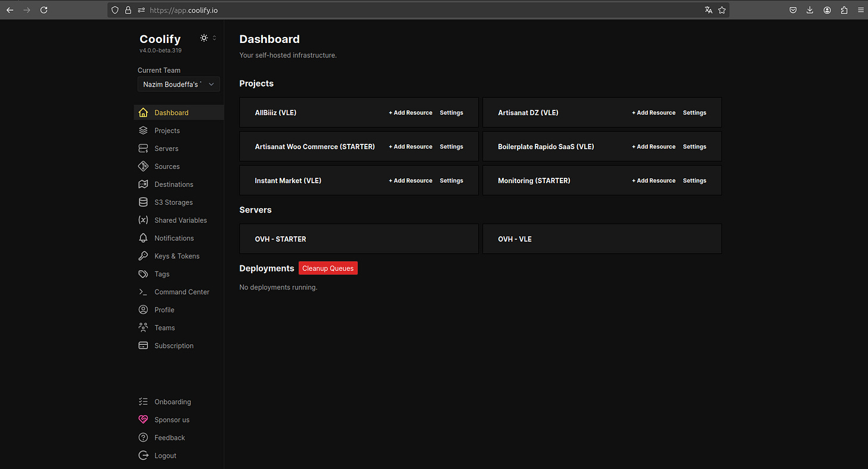
Task: Click the Command Center terminal icon
Action: coord(143,292)
